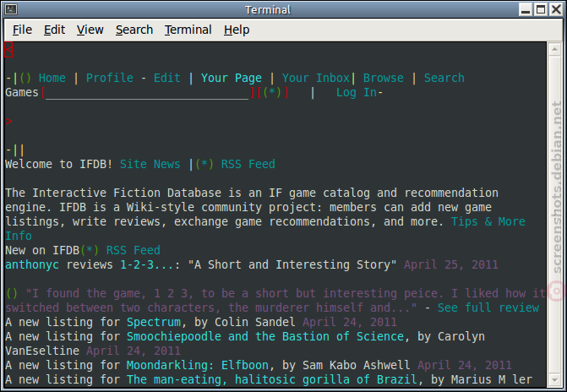Open Smoochiepoodle and the Bastion of Science link
The image size is (567, 392).
[265, 336]
